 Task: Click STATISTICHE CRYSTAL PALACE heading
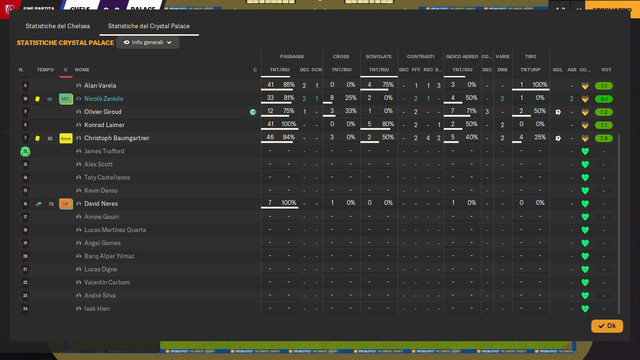[65, 43]
